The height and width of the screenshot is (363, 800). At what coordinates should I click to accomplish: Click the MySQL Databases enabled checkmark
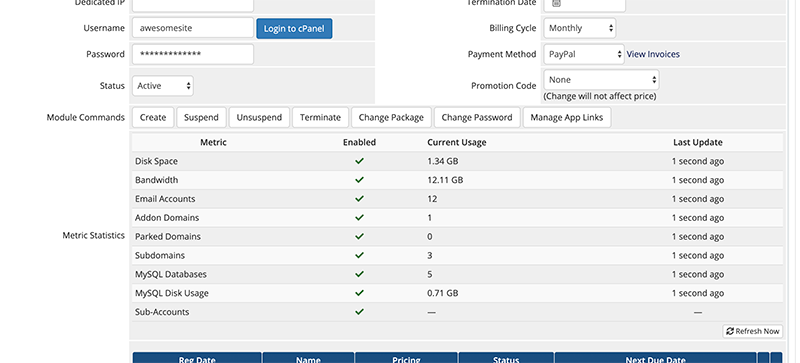[359, 274]
